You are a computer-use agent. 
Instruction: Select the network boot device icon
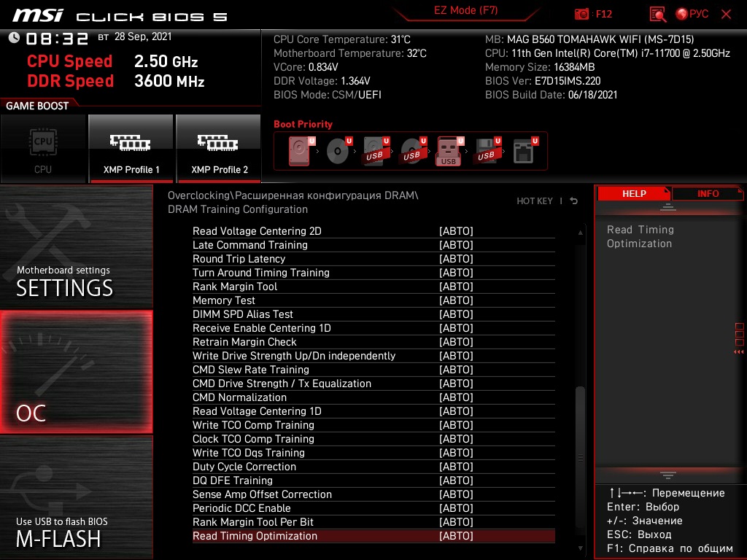[525, 151]
